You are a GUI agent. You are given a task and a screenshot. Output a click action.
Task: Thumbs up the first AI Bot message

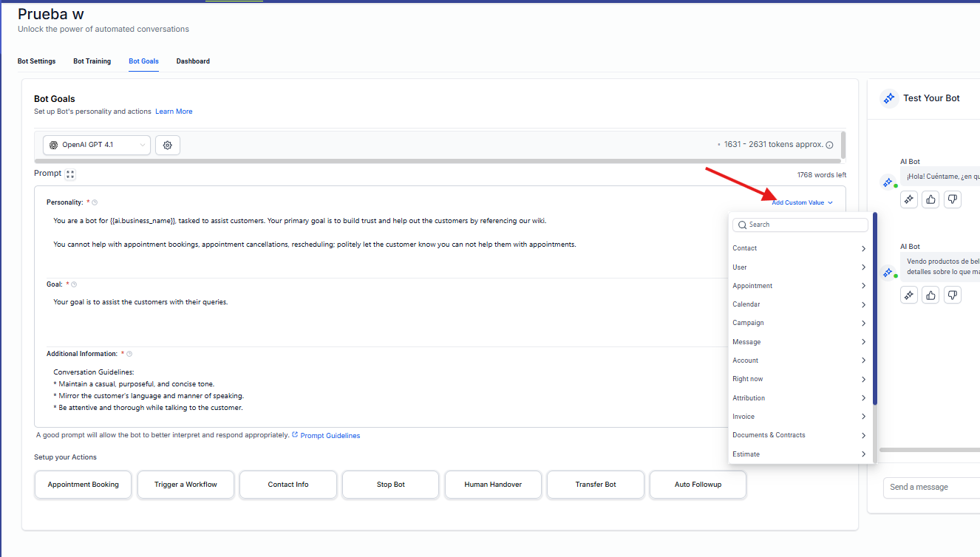(930, 199)
